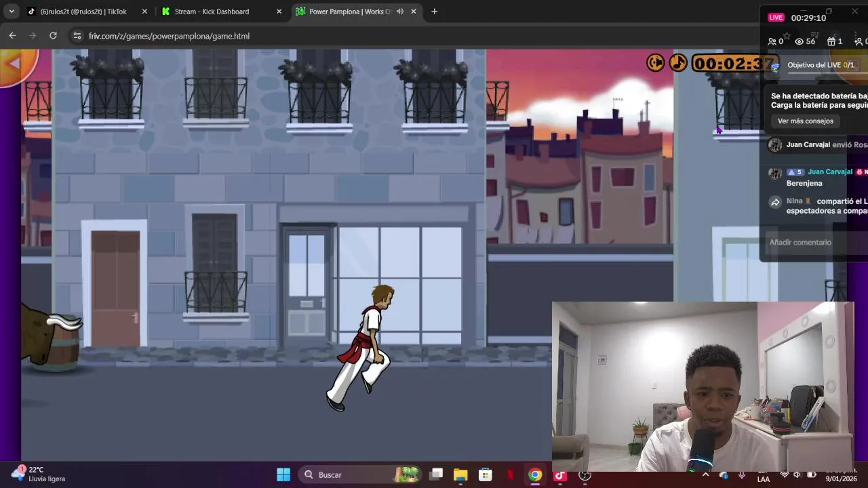Open the Wi-Fi network tray icon
The width and height of the screenshot is (868, 488).
[785, 475]
